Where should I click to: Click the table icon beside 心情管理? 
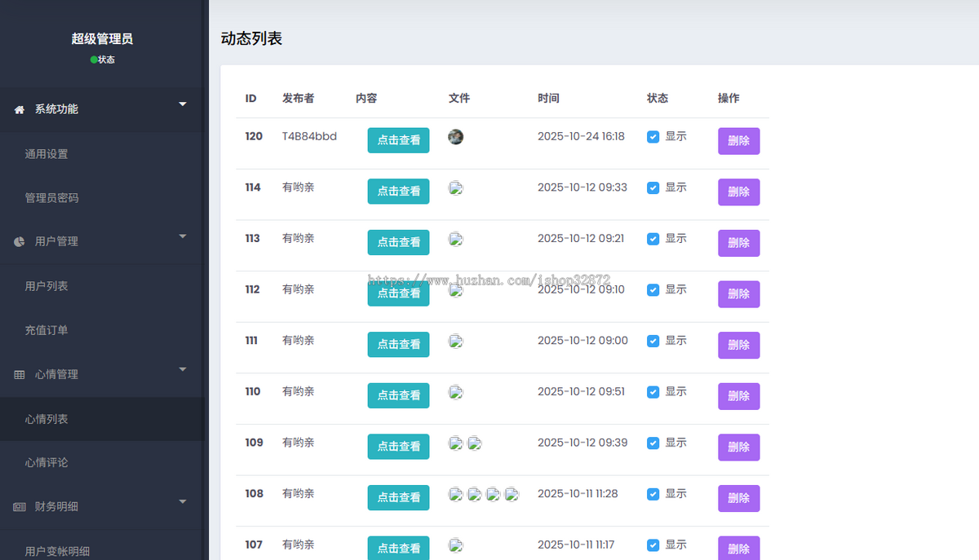coord(20,374)
